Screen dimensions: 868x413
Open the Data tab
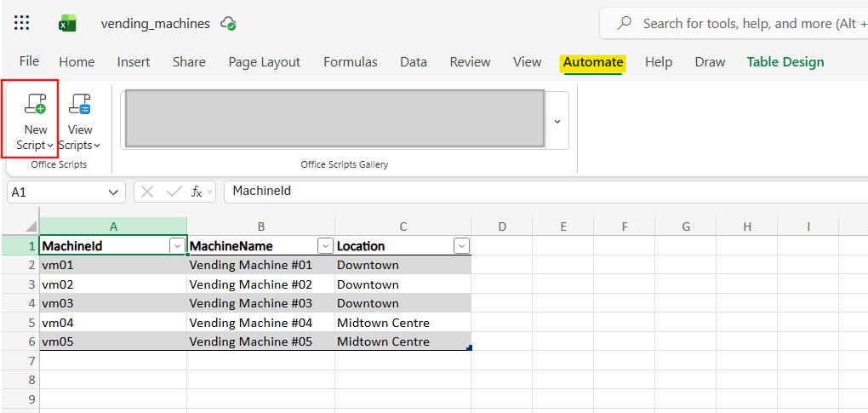pyautogui.click(x=414, y=62)
